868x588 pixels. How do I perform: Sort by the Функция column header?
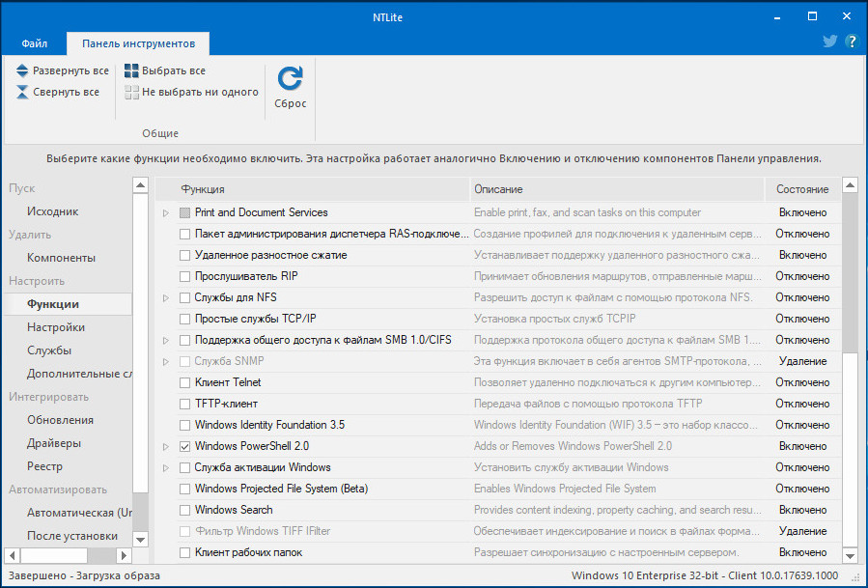313,189
